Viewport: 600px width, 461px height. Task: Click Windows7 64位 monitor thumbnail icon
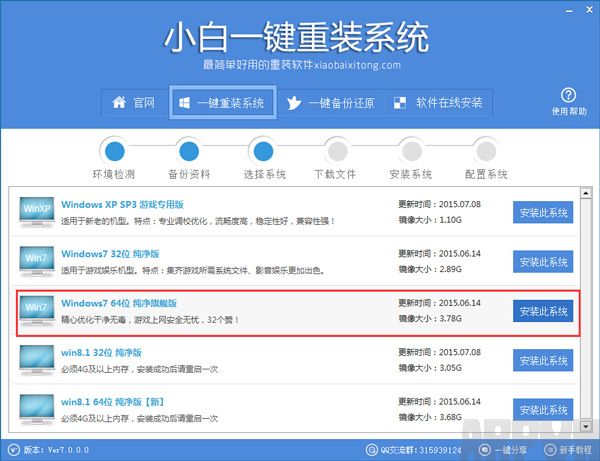coord(38,311)
